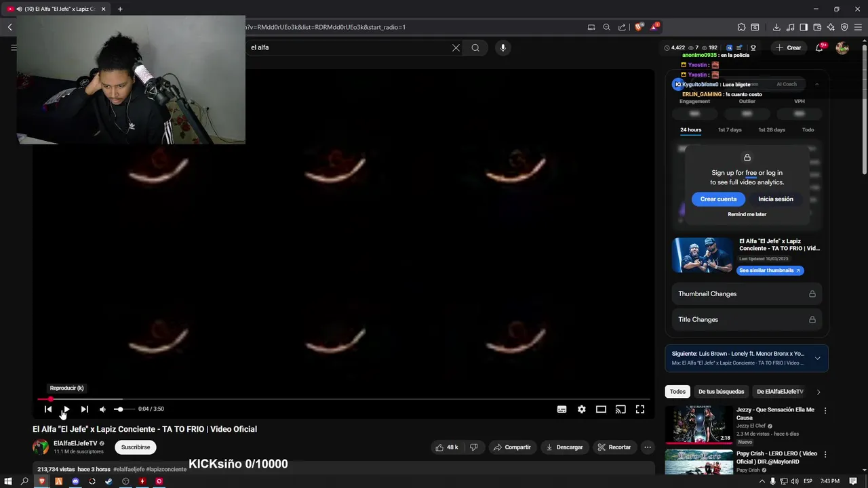Expand Thumbnail Changes section
The image size is (868, 488).
click(747, 293)
